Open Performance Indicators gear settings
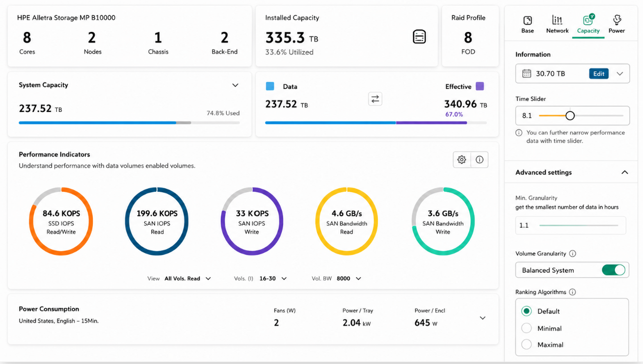The height and width of the screenshot is (364, 643). click(x=461, y=159)
